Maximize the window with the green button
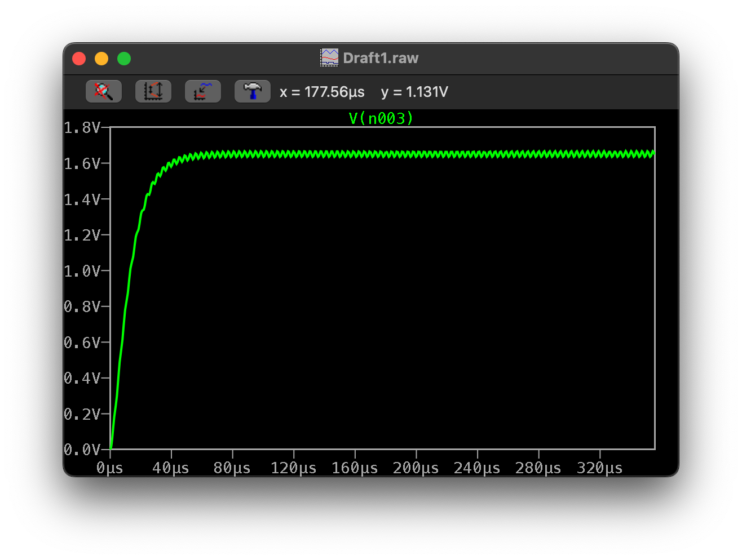The image size is (742, 560). [124, 59]
